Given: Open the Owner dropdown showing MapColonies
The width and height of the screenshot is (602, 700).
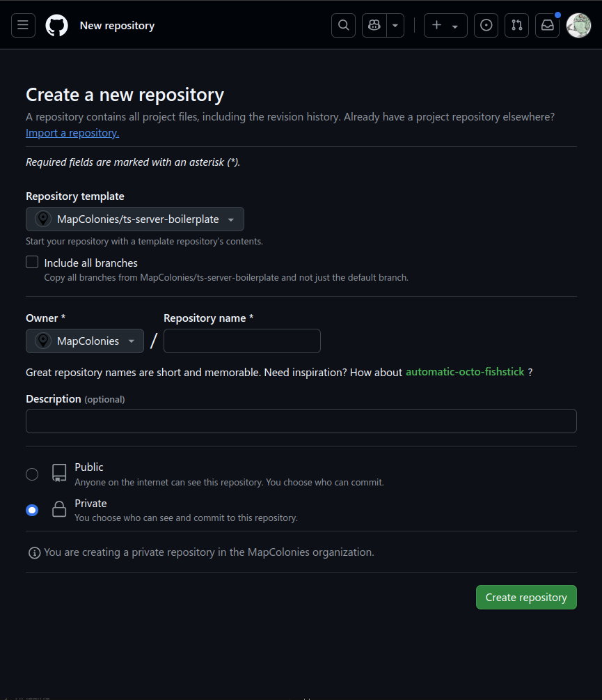Looking at the screenshot, I should click(x=84, y=341).
